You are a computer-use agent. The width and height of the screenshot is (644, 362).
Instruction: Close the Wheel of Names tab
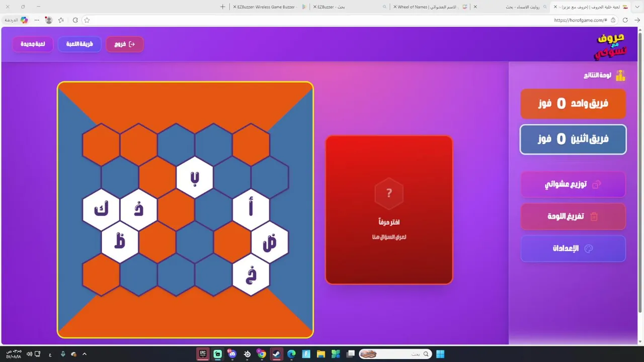(395, 7)
